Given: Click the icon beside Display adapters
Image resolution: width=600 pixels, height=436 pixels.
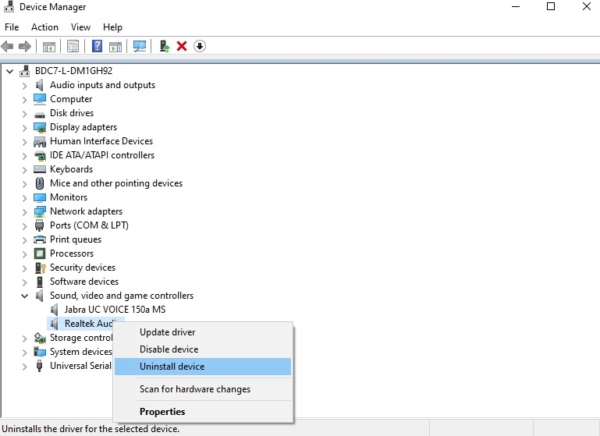Looking at the screenshot, I should 39,127.
